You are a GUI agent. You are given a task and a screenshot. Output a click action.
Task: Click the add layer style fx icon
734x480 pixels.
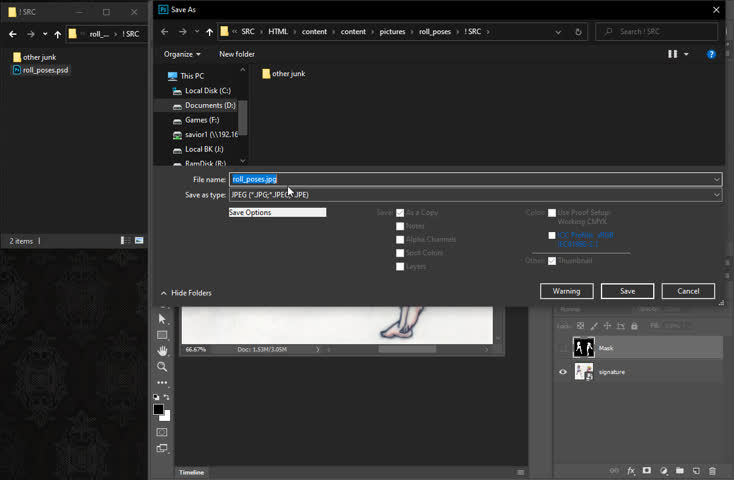click(631, 470)
